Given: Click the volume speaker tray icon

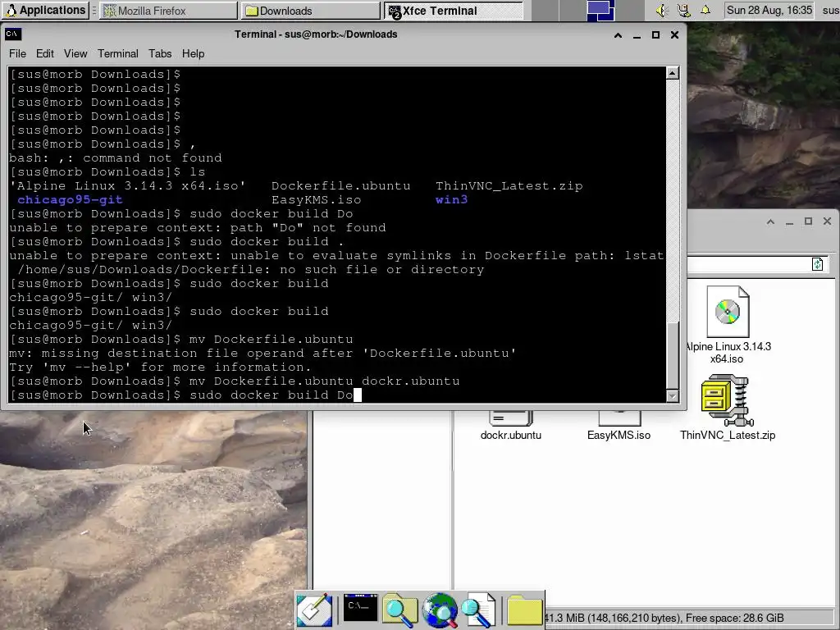Looking at the screenshot, I should pyautogui.click(x=662, y=10).
